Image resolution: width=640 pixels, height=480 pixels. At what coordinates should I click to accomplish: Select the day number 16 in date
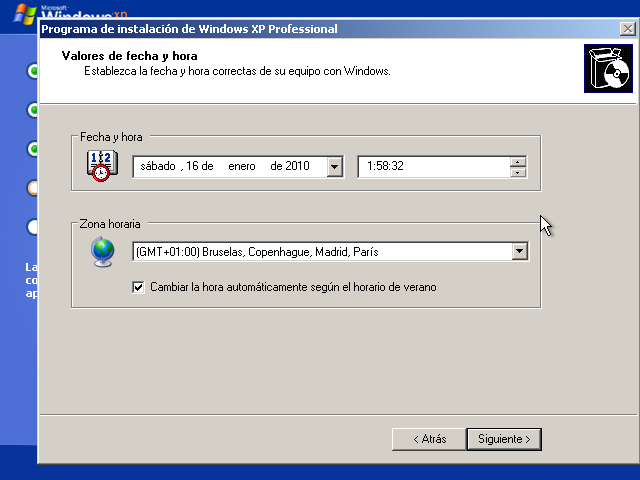[192, 166]
